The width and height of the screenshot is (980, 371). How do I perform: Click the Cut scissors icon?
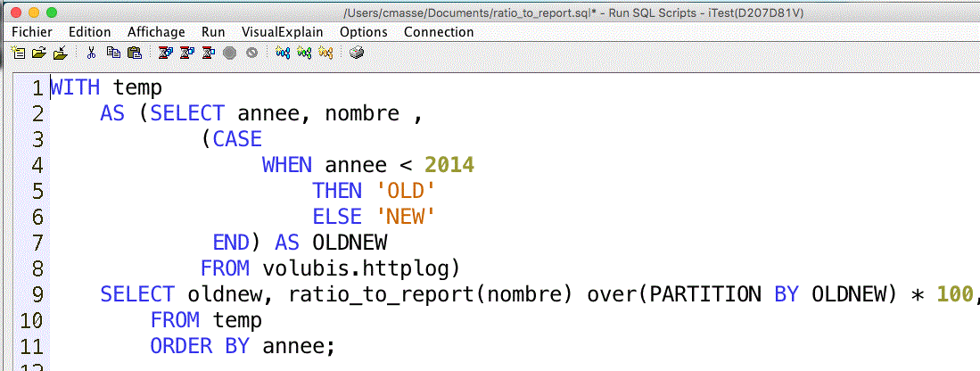pos(91,53)
